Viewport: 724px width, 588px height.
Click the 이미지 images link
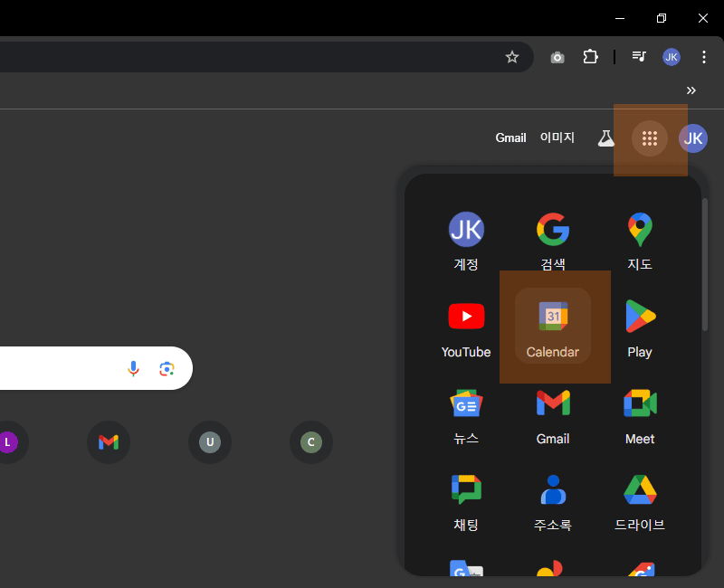[557, 138]
